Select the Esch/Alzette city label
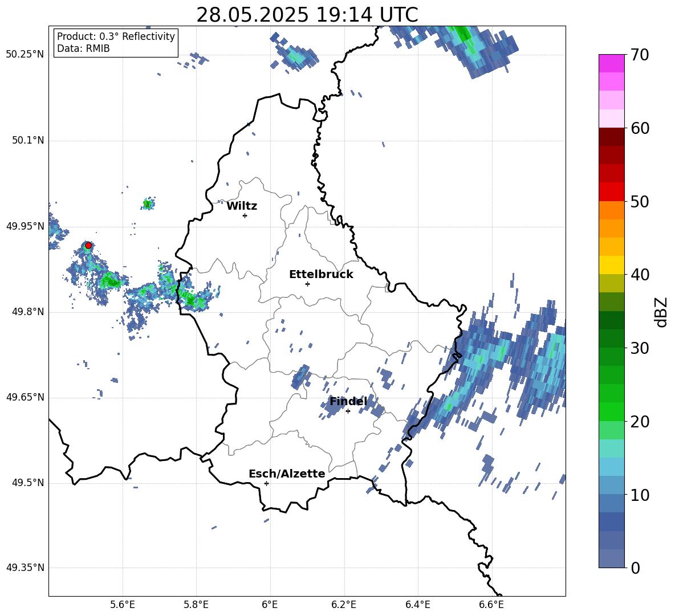The height and width of the screenshot is (616, 675). pyautogui.click(x=287, y=474)
